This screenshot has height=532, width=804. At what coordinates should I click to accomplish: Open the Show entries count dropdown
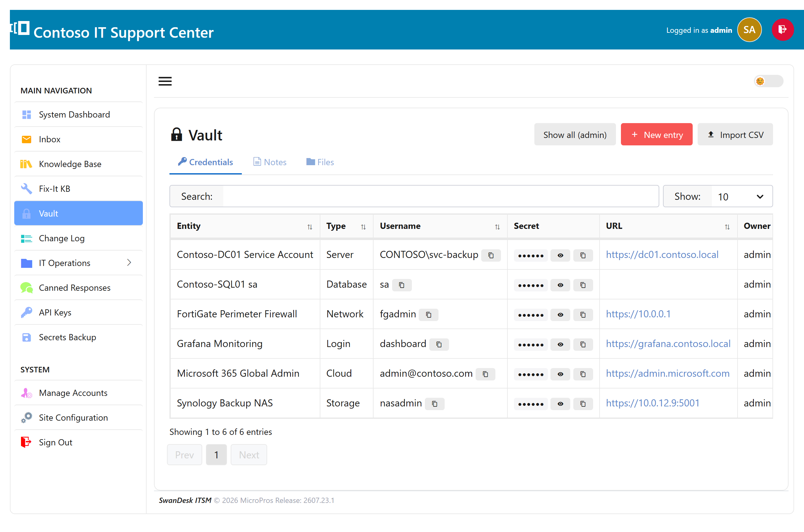point(741,196)
